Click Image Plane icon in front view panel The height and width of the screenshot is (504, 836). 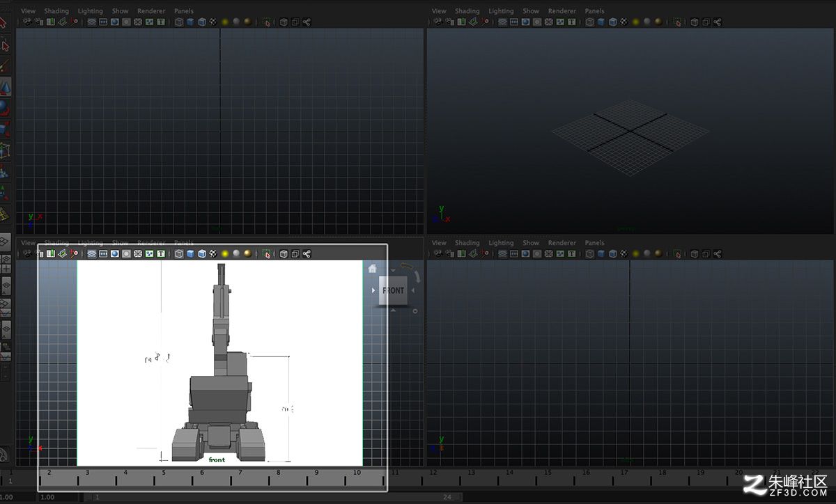tap(62, 253)
